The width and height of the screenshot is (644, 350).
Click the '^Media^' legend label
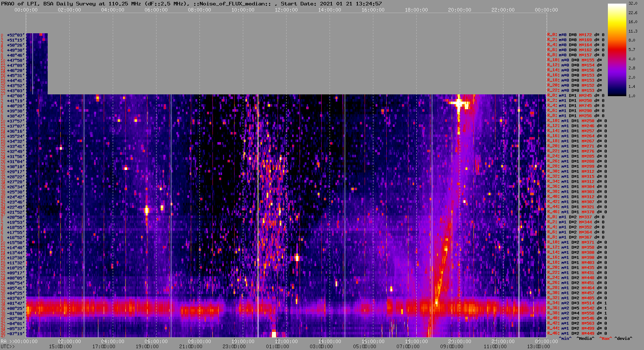[585, 339]
